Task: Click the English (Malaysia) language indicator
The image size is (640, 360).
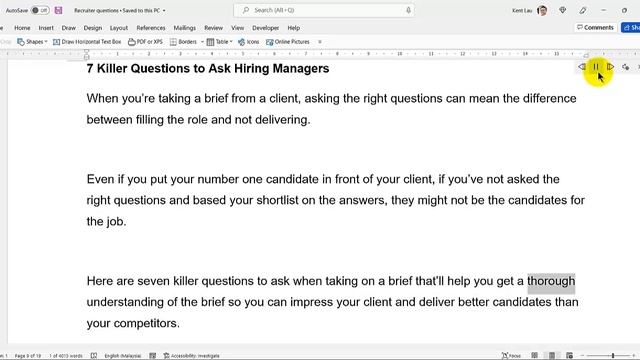Action: [122, 356]
